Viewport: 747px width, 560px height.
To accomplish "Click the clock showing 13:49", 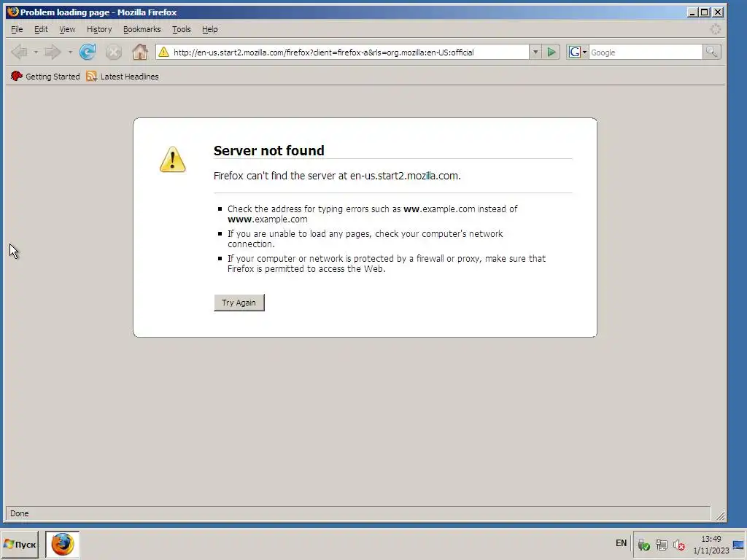I will click(x=711, y=539).
